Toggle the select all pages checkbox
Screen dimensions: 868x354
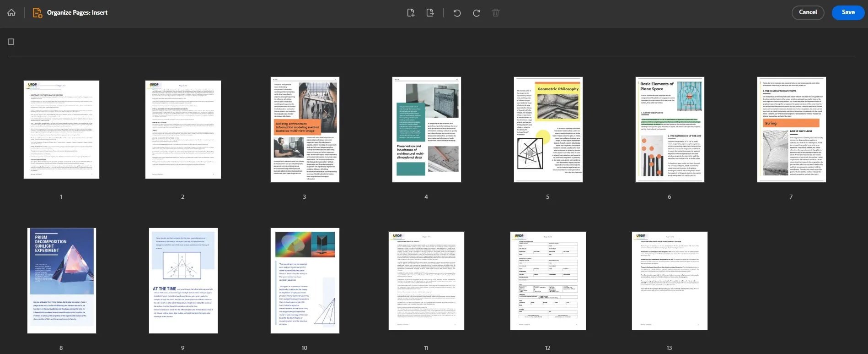(11, 42)
